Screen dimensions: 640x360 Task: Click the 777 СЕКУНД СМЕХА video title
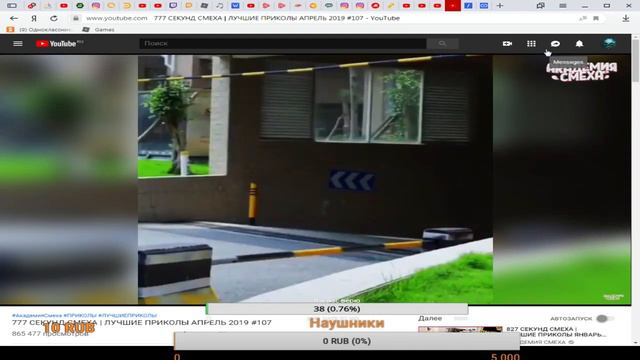[x=142, y=322]
